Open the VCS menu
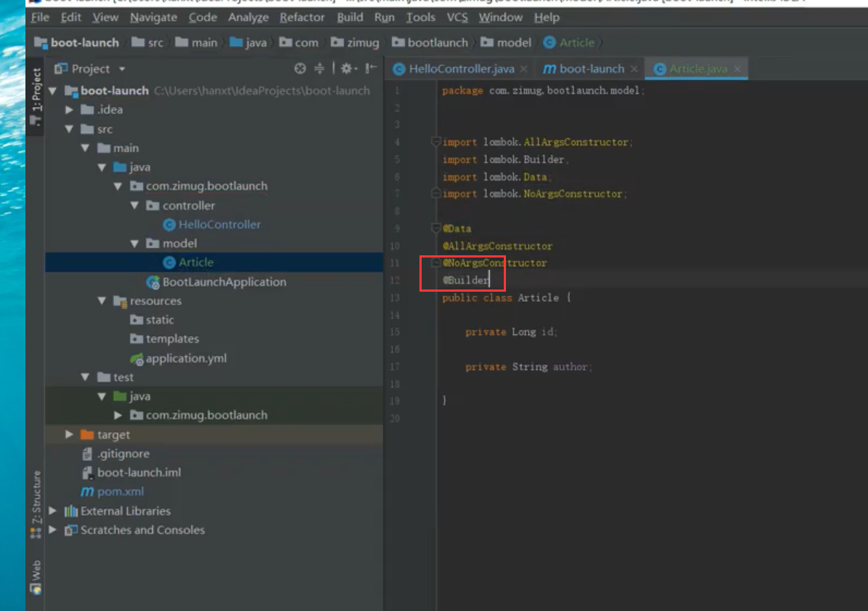The height and width of the screenshot is (611, 868). click(457, 17)
